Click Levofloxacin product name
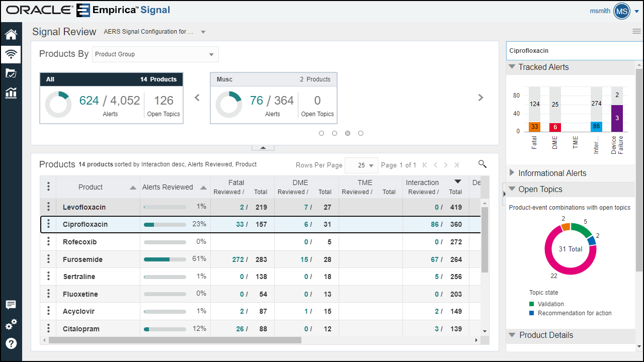644x362 pixels. point(84,207)
